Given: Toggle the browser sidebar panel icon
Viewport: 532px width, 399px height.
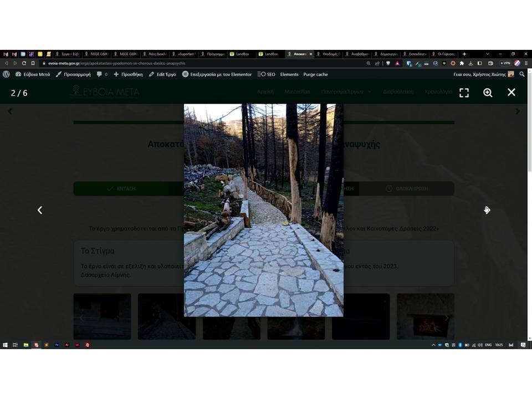Looking at the screenshot, I should tap(480, 63).
